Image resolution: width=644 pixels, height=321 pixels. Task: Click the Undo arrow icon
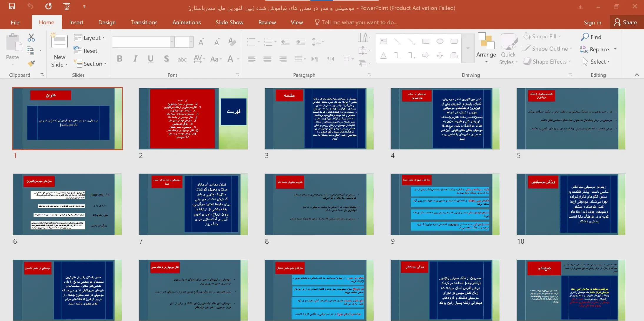(x=30, y=6)
